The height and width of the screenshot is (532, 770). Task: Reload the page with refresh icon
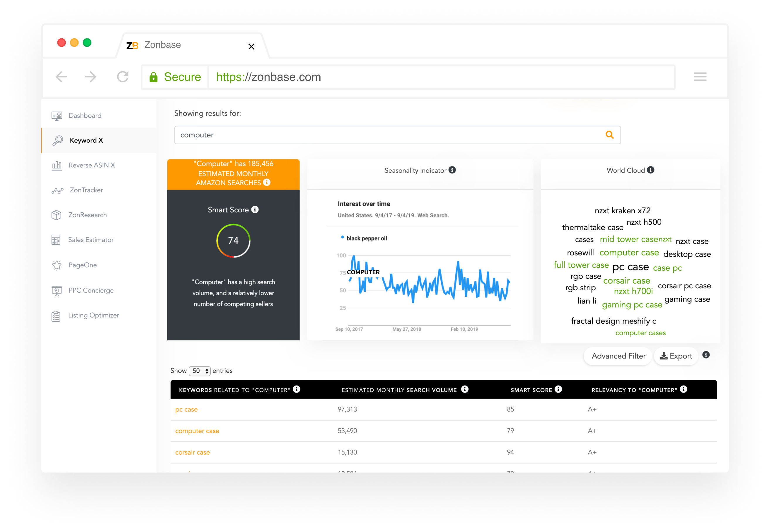coord(123,77)
